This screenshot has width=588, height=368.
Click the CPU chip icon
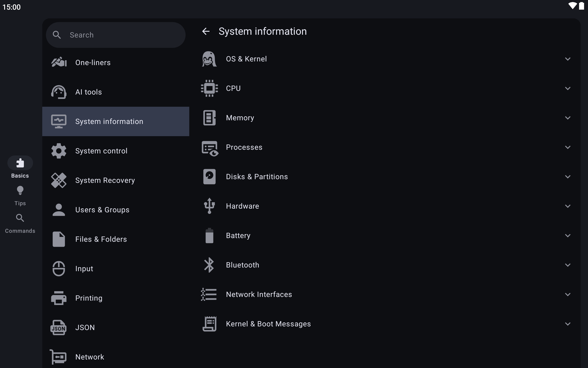point(209,88)
